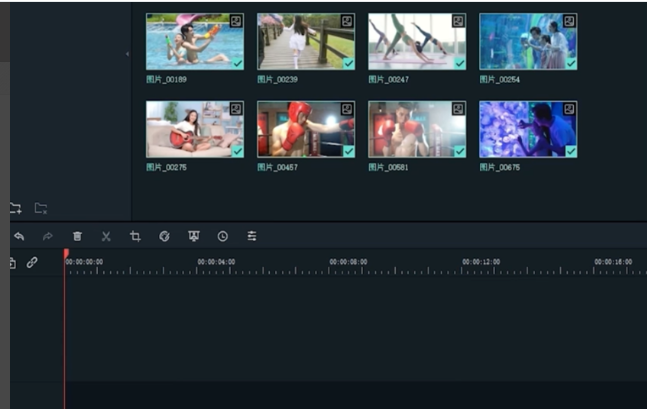Viewport: 647px width, 409px height.
Task: Click the Green Screen tool icon
Action: pos(193,236)
